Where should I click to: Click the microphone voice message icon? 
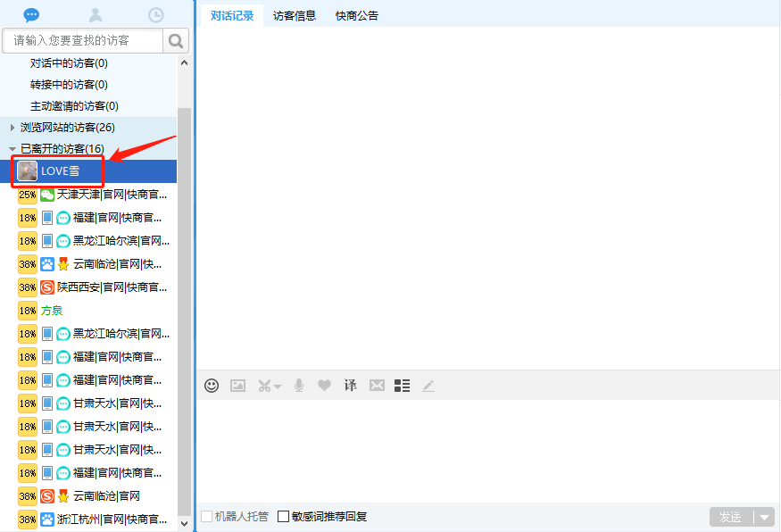tap(299, 386)
